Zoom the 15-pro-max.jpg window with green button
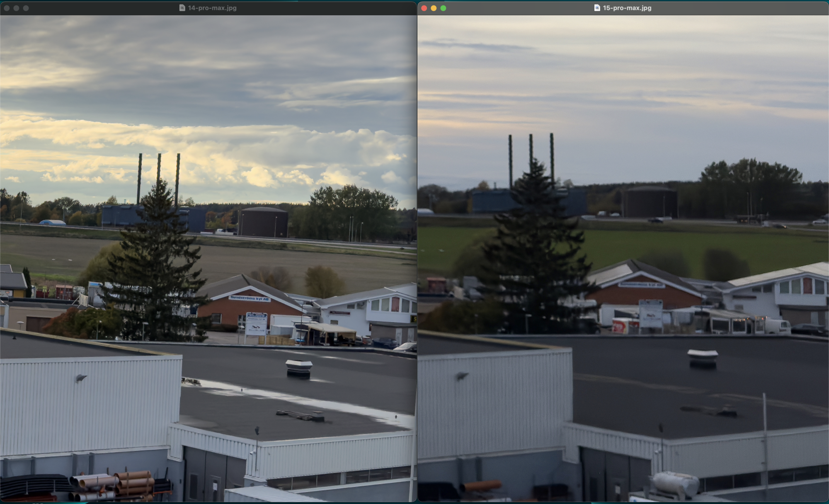The width and height of the screenshot is (829, 504). [443, 8]
